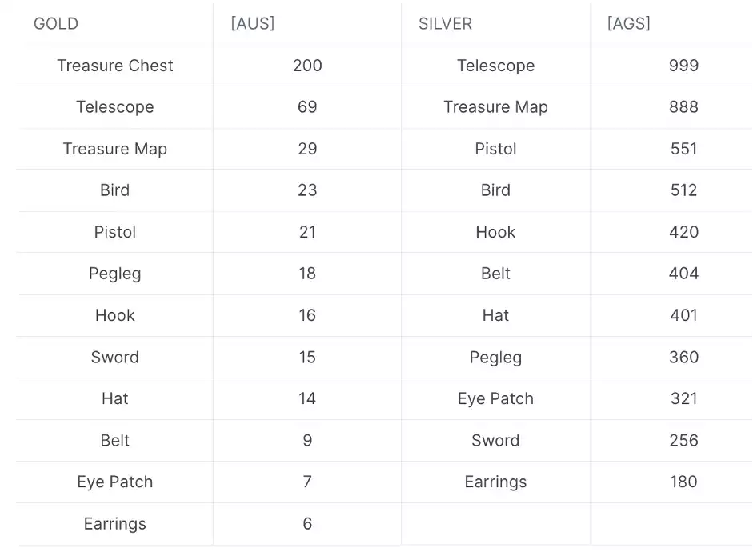Click the 888 silver value
753x560 pixels.
(x=684, y=106)
